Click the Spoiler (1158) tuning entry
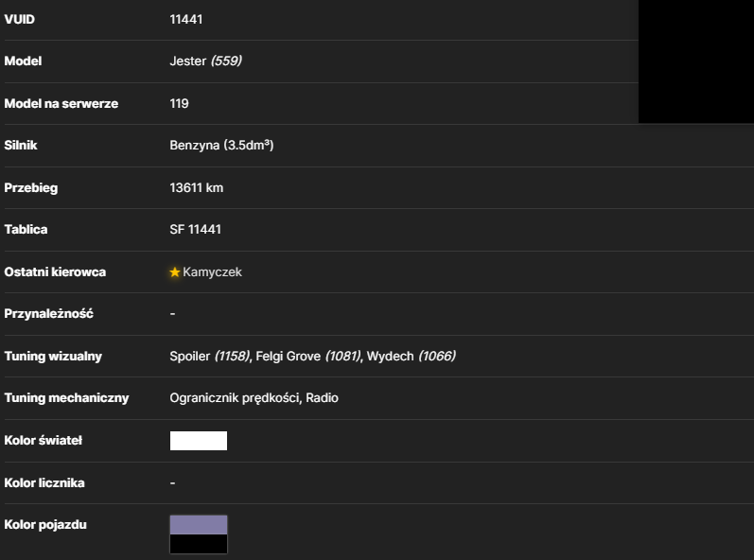The height and width of the screenshot is (560, 754). [210, 357]
